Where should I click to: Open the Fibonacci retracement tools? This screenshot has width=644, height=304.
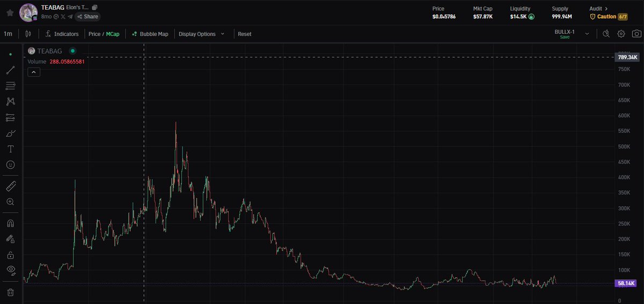click(x=11, y=86)
